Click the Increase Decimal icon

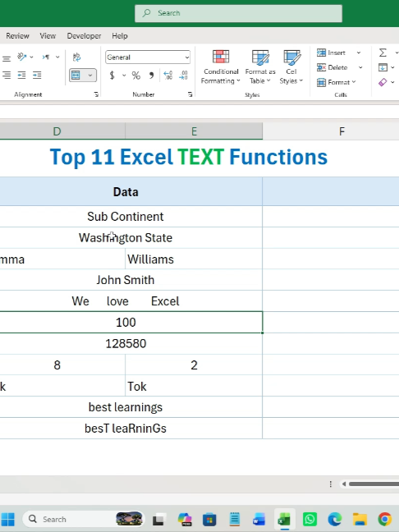click(168, 76)
